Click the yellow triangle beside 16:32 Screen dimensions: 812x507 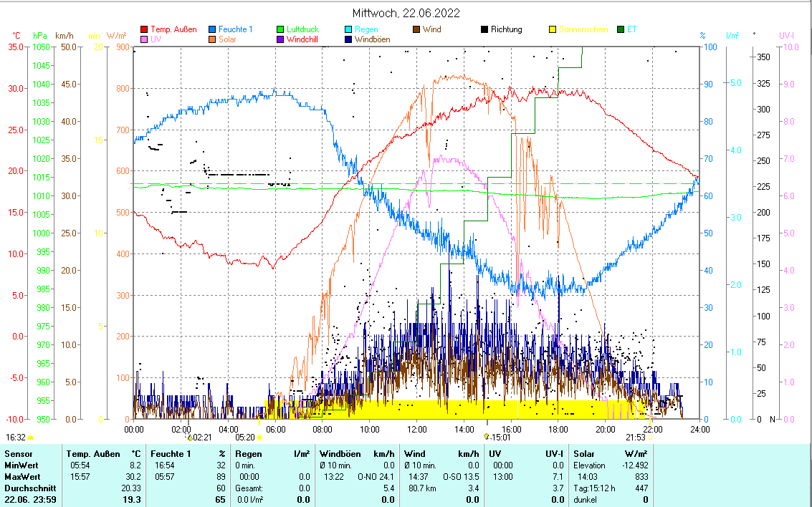(31, 437)
